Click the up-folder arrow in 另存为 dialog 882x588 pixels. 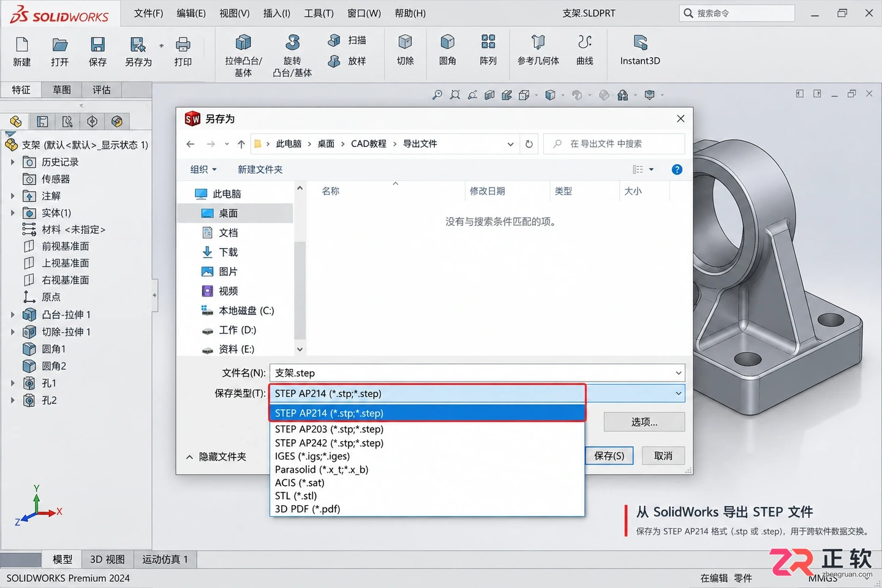click(241, 144)
